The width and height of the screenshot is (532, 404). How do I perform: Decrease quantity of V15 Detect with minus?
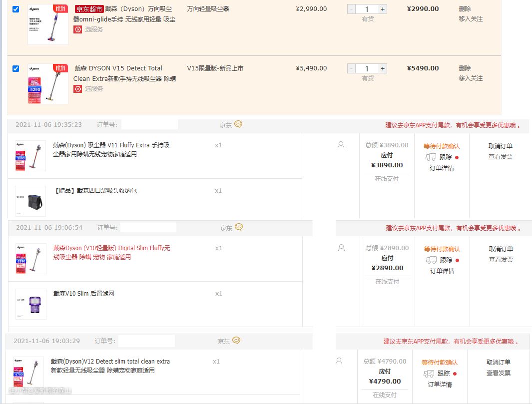coord(351,68)
